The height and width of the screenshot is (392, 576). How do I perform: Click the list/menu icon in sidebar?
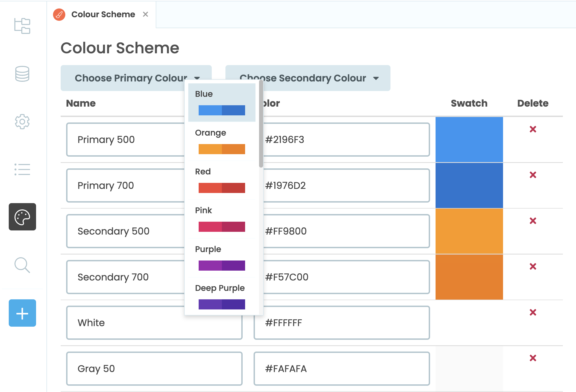pyautogui.click(x=22, y=169)
